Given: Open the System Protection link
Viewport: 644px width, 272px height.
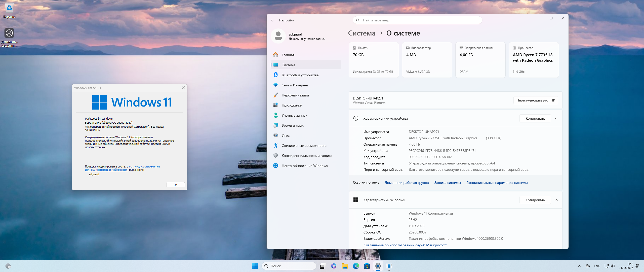Looking at the screenshot, I should 447,183.
